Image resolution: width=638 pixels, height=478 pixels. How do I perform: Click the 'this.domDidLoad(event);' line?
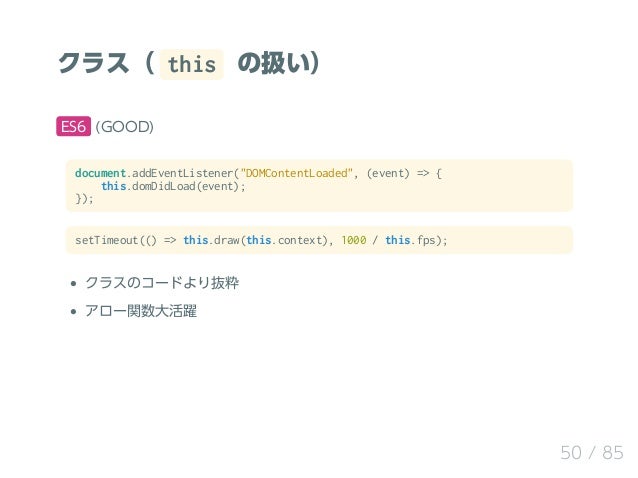(174, 186)
